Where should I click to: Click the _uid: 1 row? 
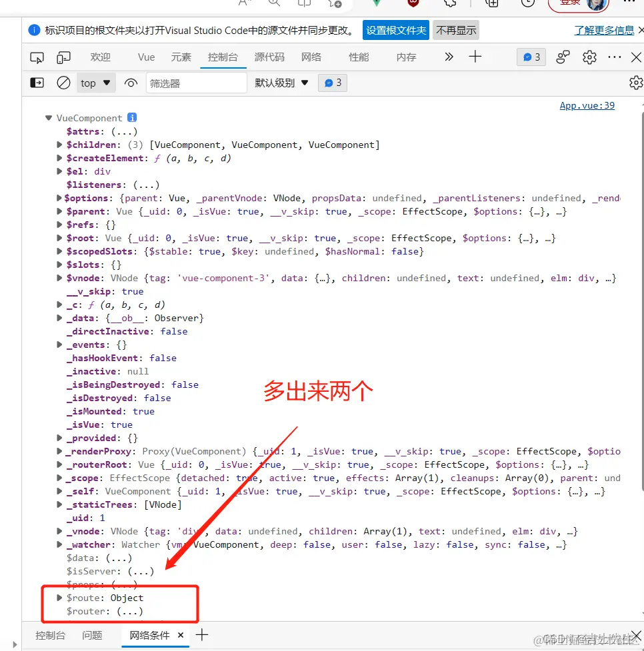click(x=86, y=518)
